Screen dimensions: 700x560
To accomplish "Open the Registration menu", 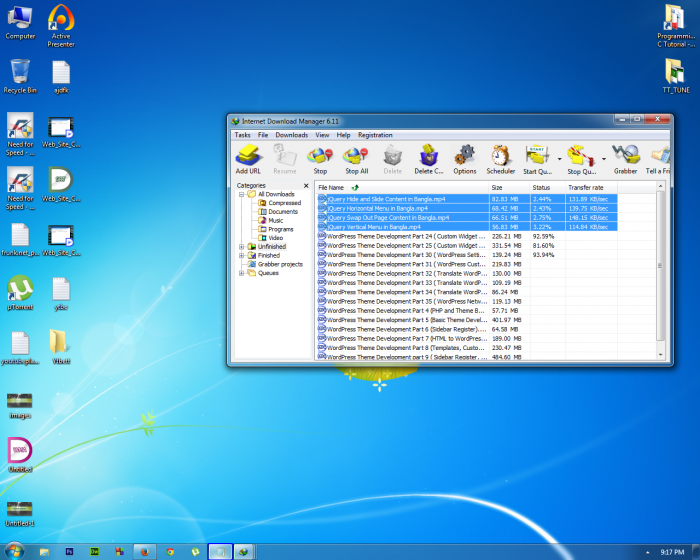I will (x=375, y=135).
